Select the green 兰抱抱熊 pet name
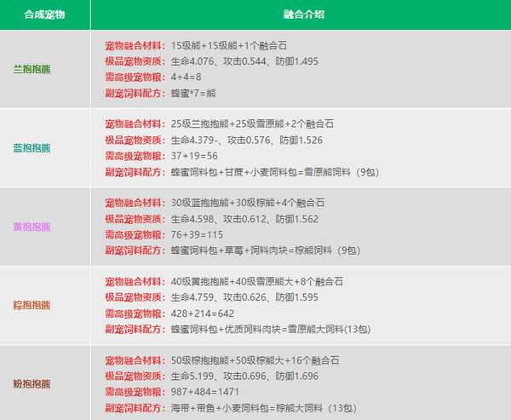This screenshot has height=420, width=511. tap(32, 69)
